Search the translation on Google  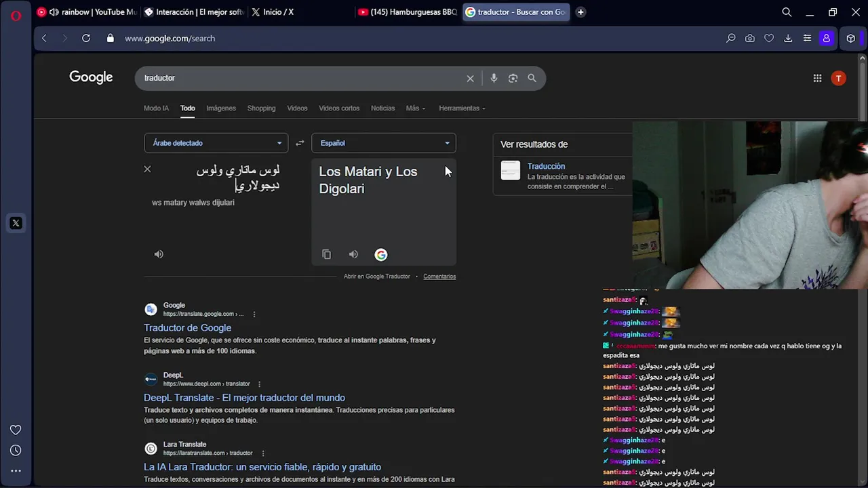[381, 255]
